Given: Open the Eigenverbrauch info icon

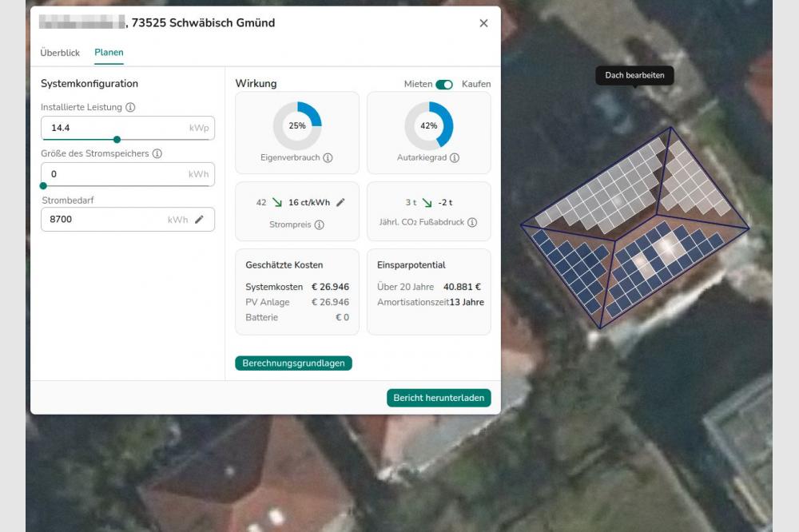Looking at the screenshot, I should pos(328,158).
